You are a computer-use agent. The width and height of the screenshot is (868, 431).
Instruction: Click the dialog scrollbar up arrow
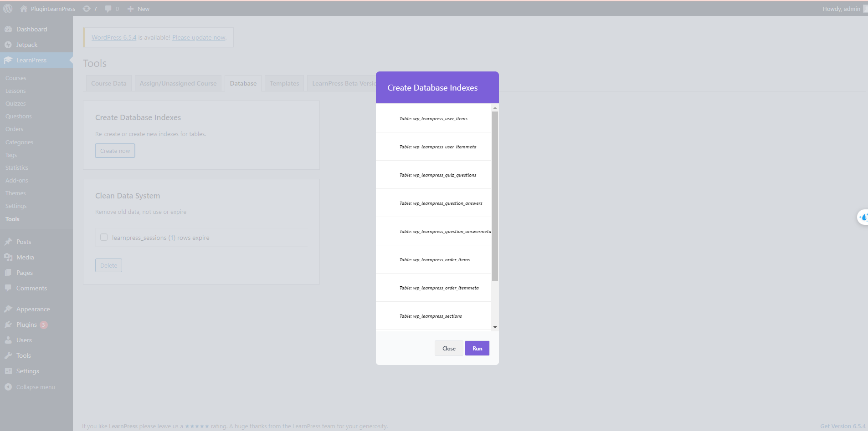[x=495, y=108]
